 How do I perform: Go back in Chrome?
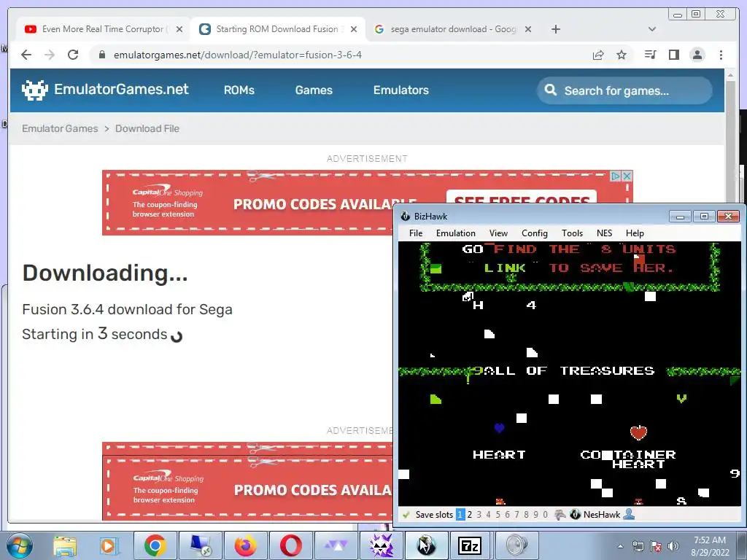pos(27,55)
